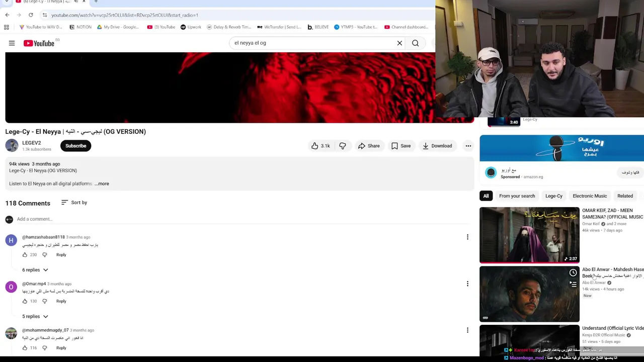
Task: Open the options menu for @Omar.mp4's comment
Action: pos(467,284)
